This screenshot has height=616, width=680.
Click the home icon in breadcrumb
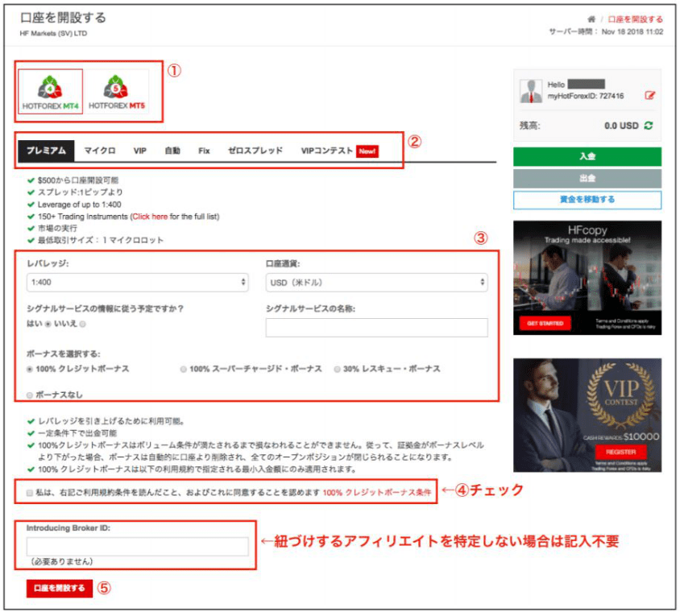(591, 19)
